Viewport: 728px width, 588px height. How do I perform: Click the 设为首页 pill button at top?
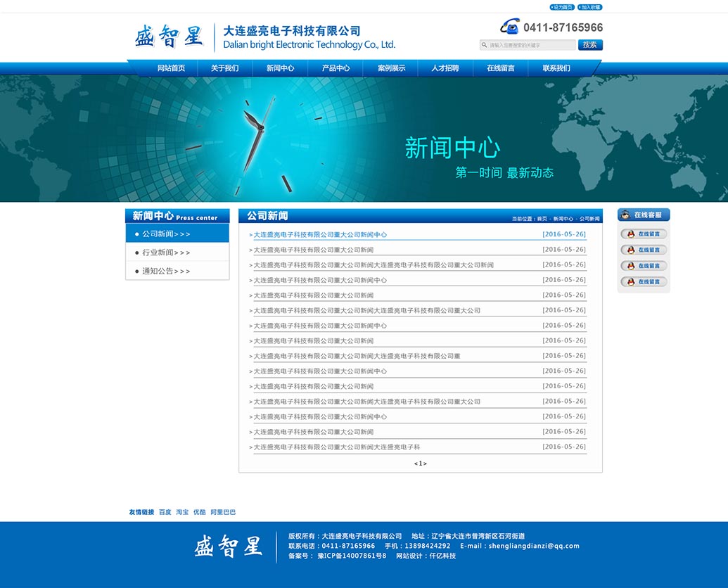click(562, 7)
